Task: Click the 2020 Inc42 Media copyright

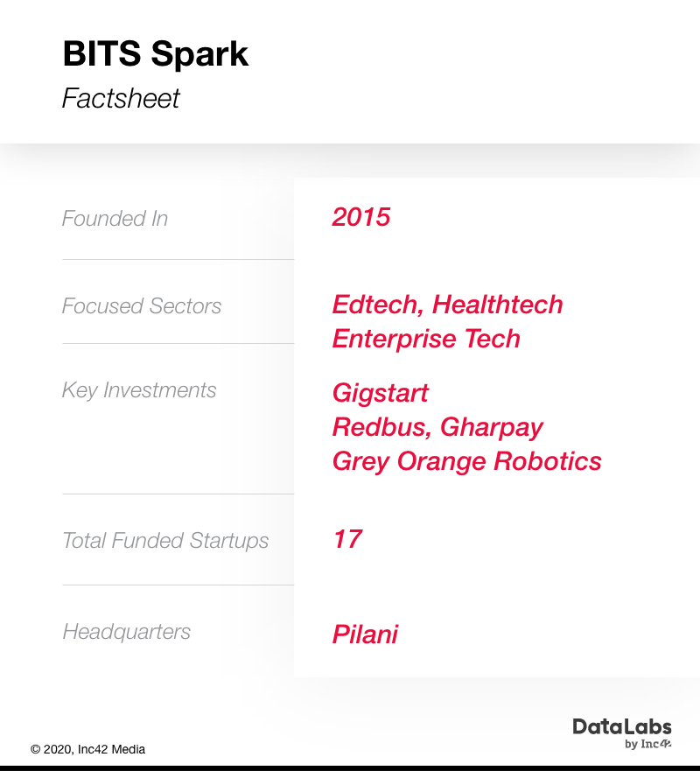Action: coord(88,749)
